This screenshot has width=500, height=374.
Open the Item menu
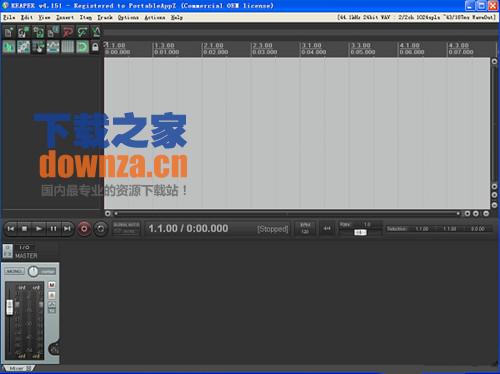pyautogui.click(x=86, y=17)
